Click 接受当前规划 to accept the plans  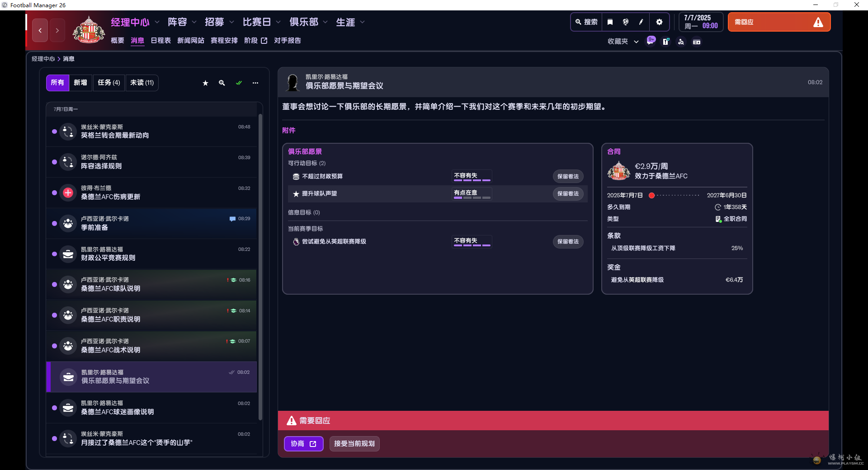pyautogui.click(x=354, y=444)
